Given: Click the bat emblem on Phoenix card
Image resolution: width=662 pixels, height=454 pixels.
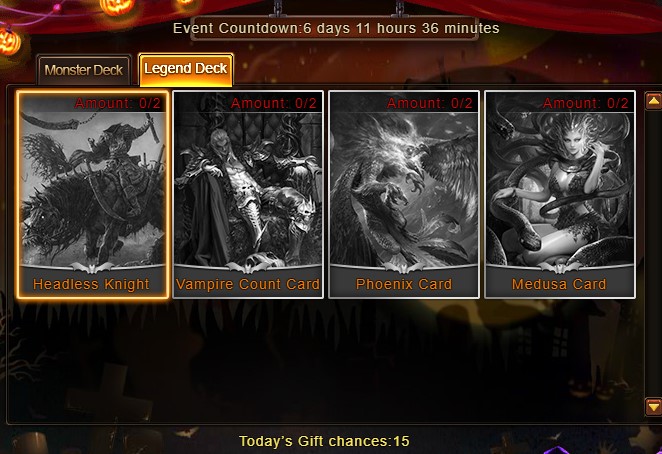Looking at the screenshot, I should 404,267.
